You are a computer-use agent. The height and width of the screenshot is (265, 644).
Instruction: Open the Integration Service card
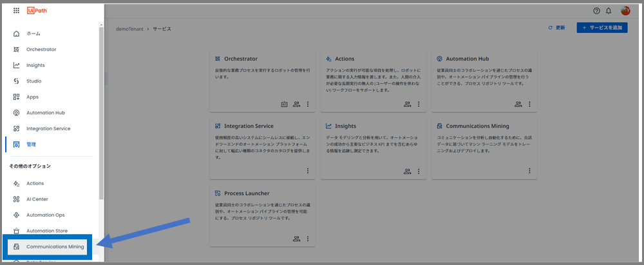tap(263, 148)
